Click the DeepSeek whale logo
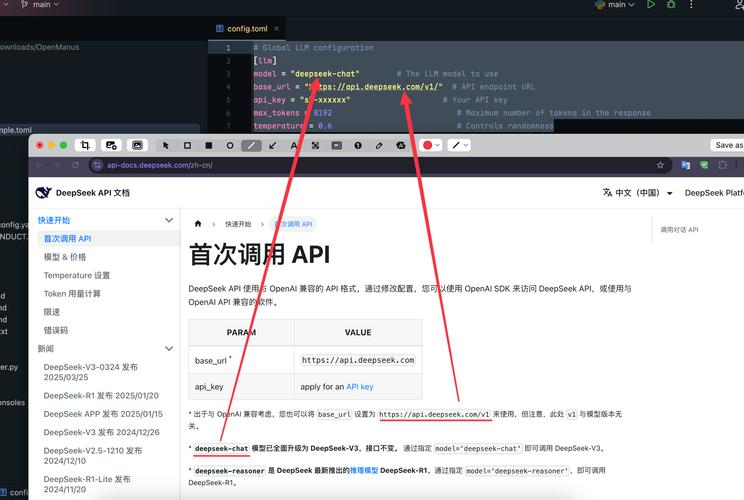 [44, 193]
